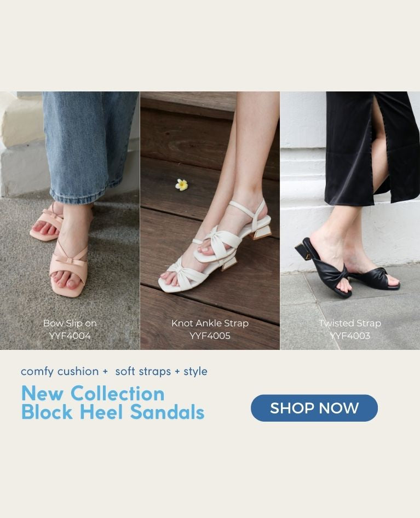Click the YYF4004 product code

click(x=70, y=336)
